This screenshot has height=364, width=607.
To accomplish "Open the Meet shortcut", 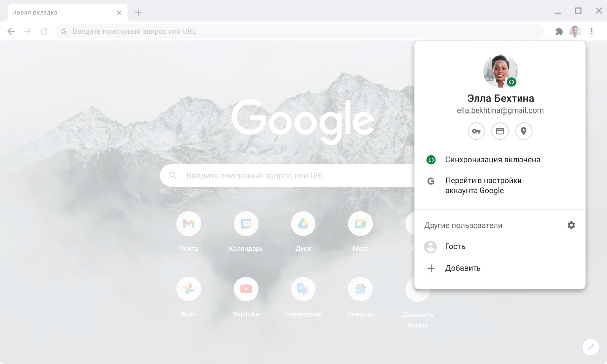I will [360, 224].
